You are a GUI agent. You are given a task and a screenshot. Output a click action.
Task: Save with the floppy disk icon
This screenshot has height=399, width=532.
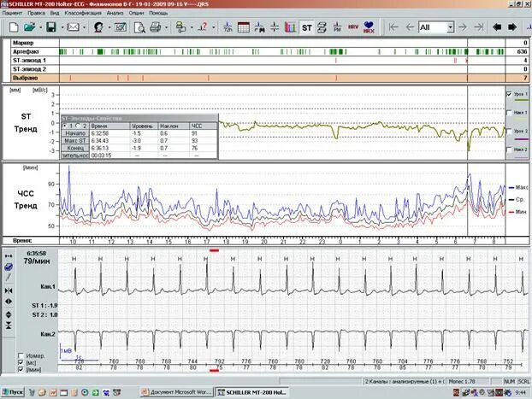pos(51,27)
